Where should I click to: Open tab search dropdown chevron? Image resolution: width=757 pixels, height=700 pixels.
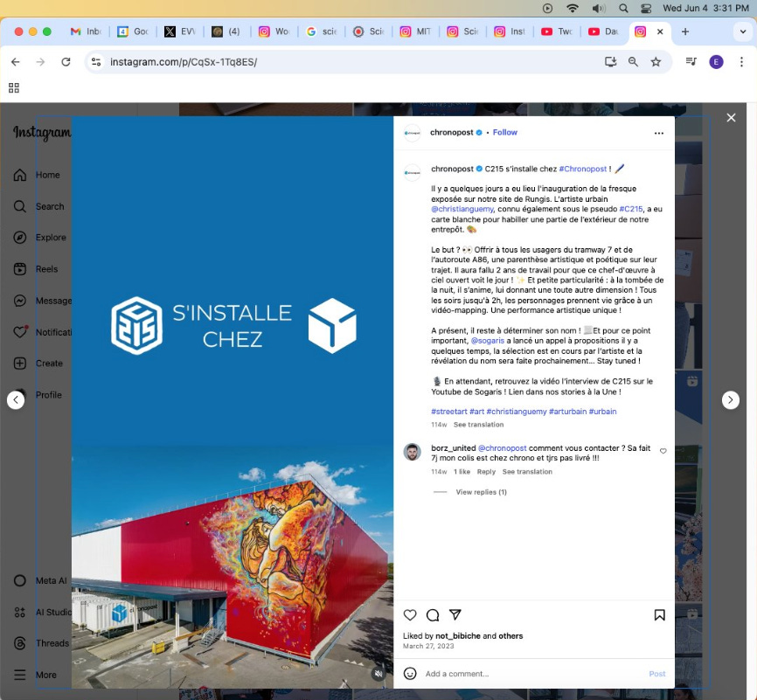pyautogui.click(x=742, y=31)
